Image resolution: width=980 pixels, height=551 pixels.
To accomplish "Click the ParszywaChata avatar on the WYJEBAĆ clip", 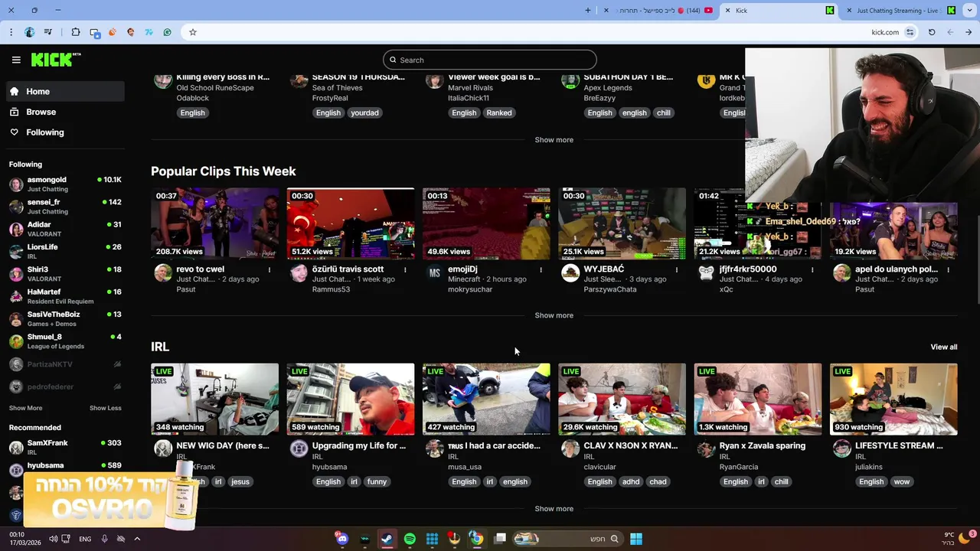I will [x=570, y=273].
